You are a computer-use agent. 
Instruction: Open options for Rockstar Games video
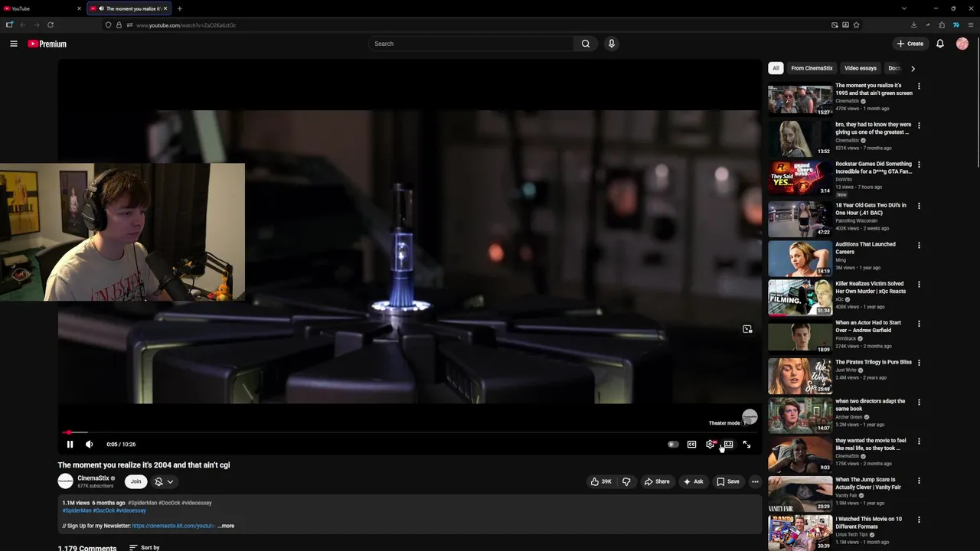click(x=919, y=165)
